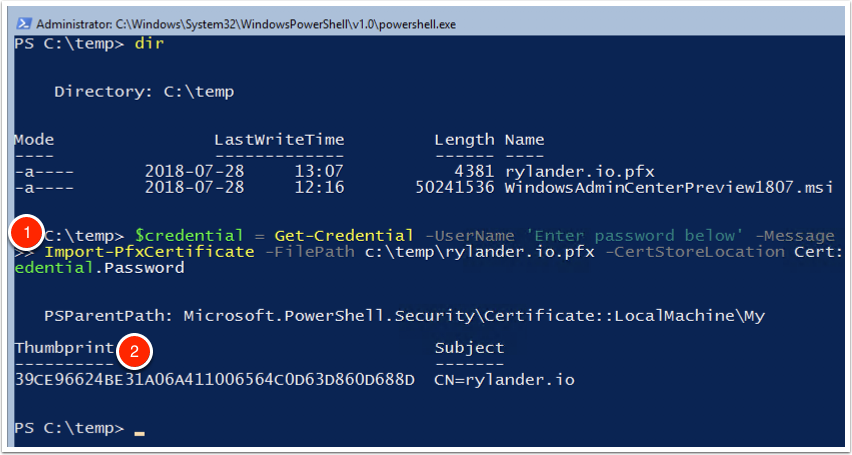Click the Directory: C:\temp line
This screenshot has height=455, width=852.
click(144, 92)
